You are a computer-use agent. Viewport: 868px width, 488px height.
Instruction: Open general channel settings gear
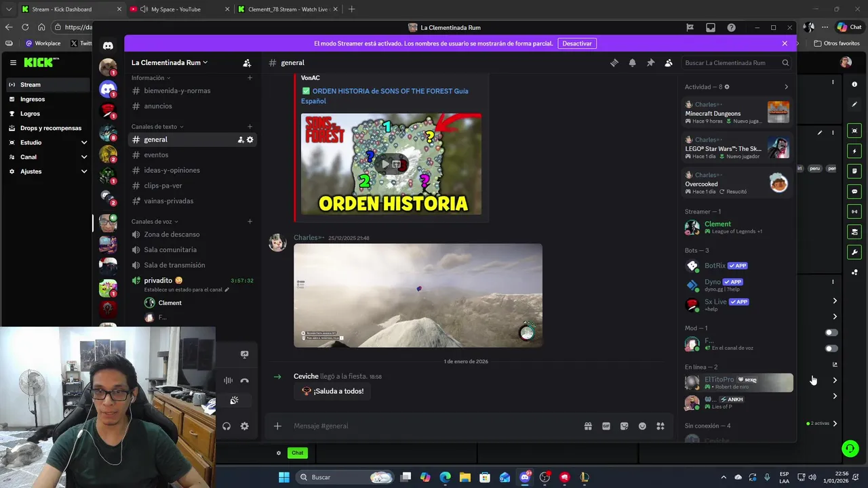pyautogui.click(x=250, y=140)
